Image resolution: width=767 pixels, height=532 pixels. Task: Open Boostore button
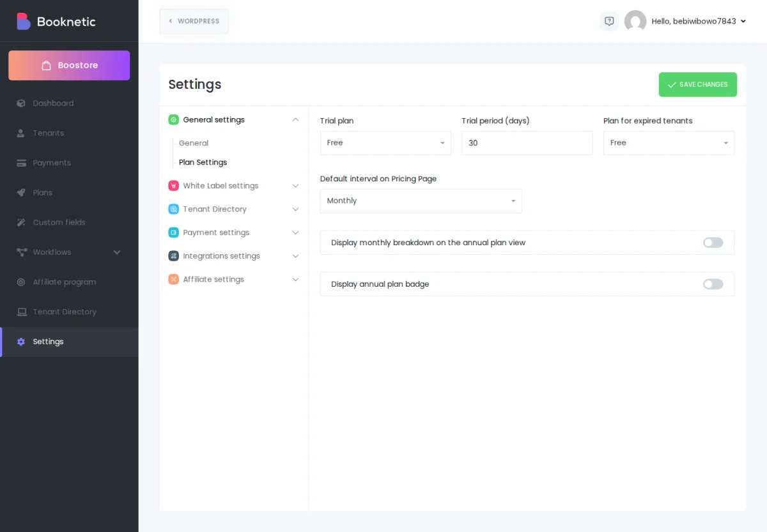pos(69,65)
